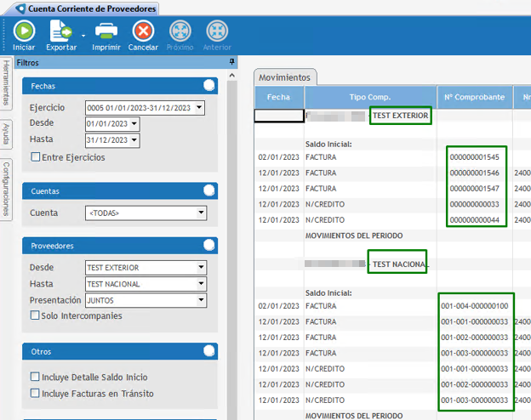Click the TEST EXTERIOR provider heading
Screen dimensions: 531x420
(400, 116)
